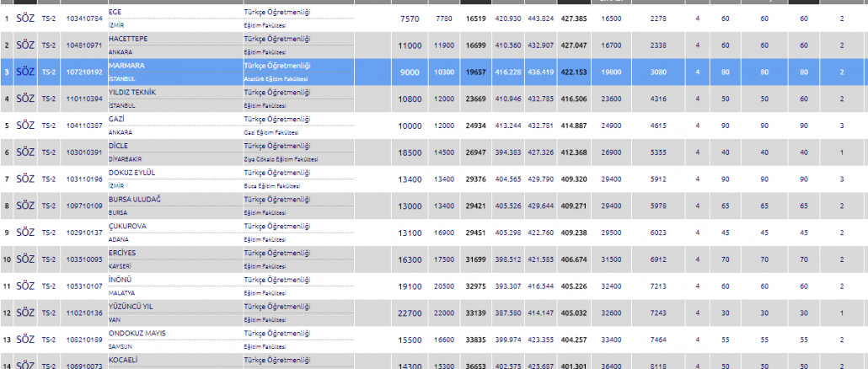Open the ÇUKUROVA university entry
The width and height of the screenshot is (868, 369).
click(126, 226)
